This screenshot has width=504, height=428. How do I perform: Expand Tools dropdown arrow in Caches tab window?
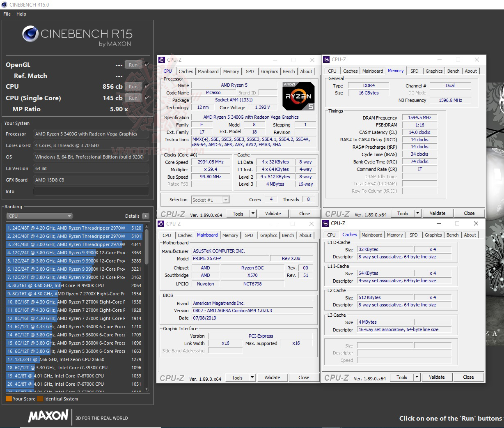point(417,377)
